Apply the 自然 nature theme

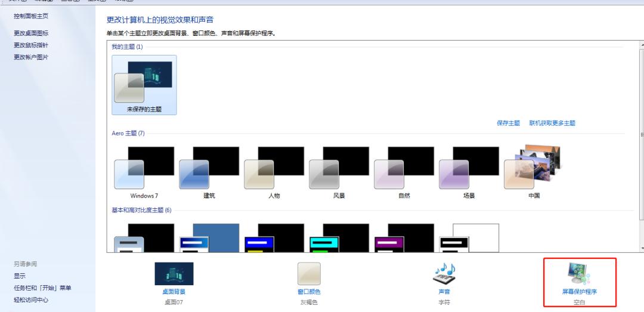coord(404,172)
